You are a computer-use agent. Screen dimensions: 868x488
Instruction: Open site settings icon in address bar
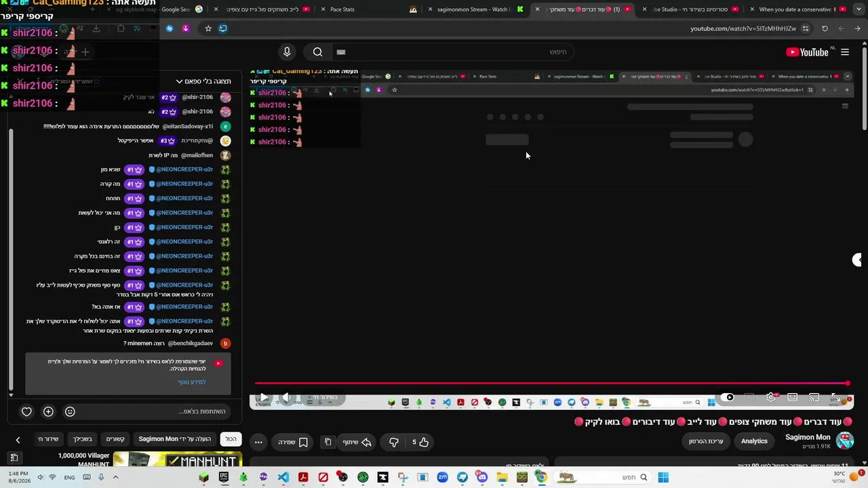[x=805, y=28]
